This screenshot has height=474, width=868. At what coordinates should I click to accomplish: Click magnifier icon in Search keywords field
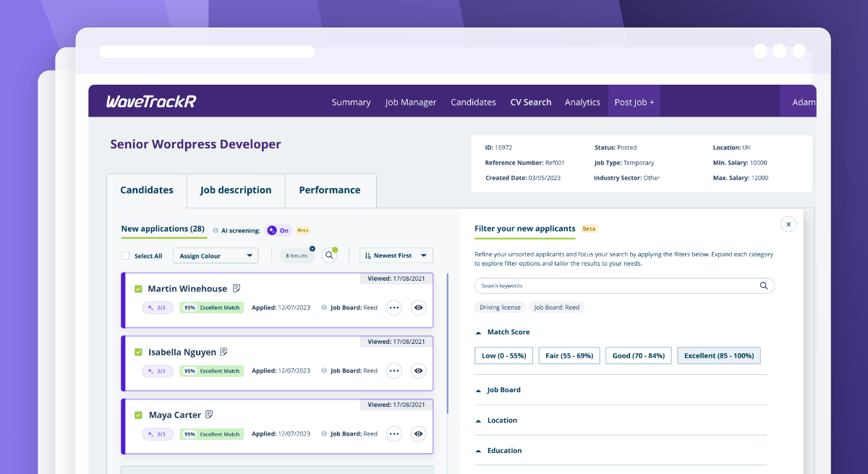pos(764,286)
